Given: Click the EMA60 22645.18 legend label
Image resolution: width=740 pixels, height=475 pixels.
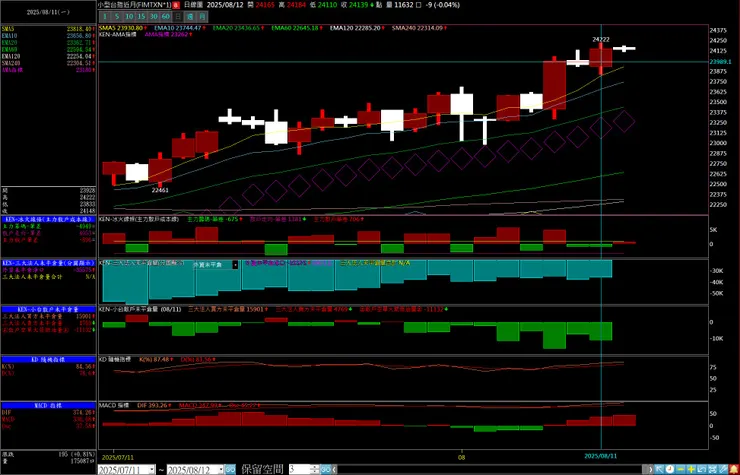Looking at the screenshot, I should click(x=295, y=28).
